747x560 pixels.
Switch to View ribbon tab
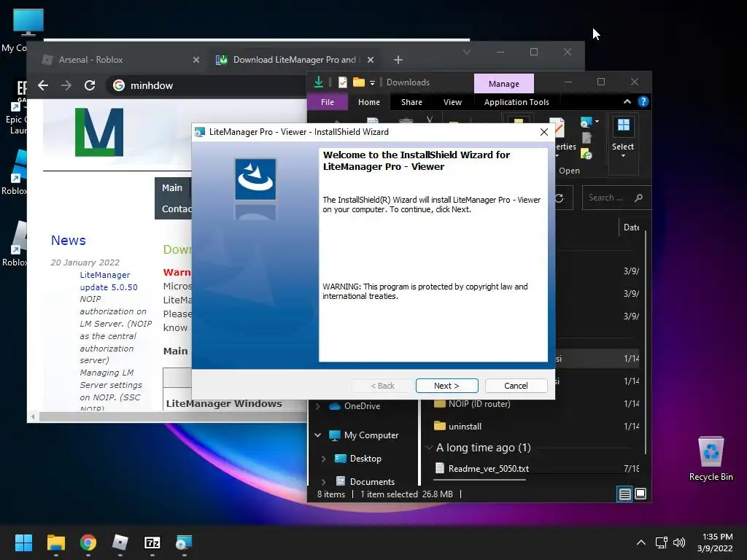452,102
